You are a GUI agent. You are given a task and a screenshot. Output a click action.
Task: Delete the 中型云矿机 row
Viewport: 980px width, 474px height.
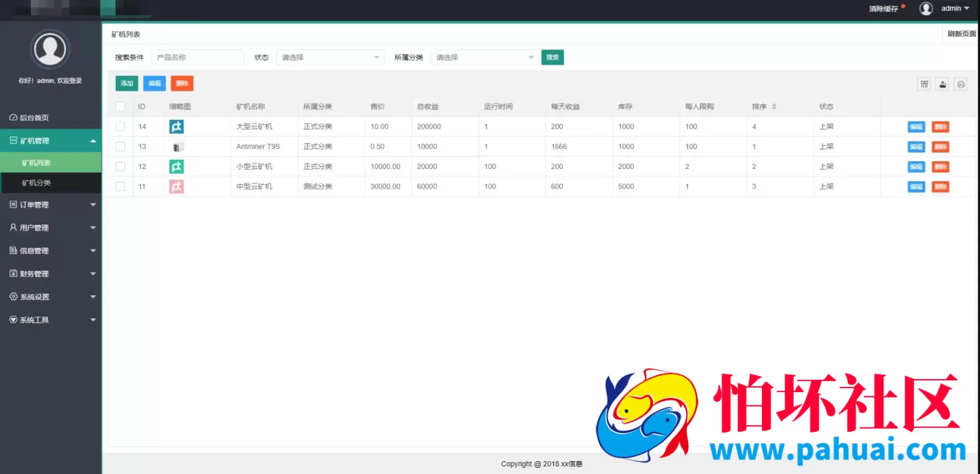point(941,187)
